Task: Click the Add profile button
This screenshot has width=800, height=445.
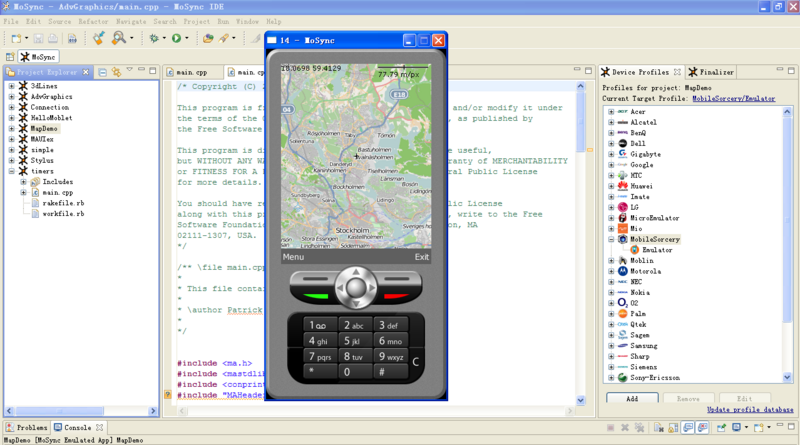Action: point(632,398)
